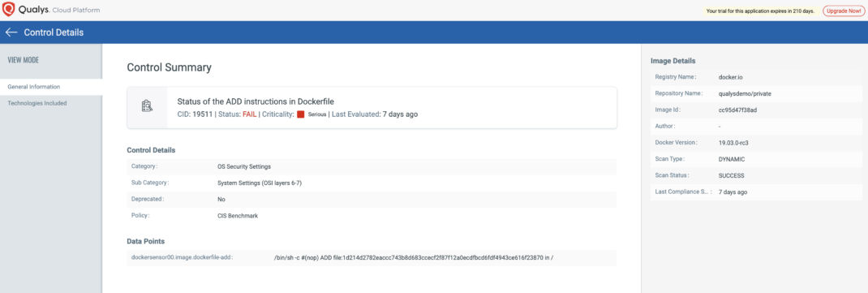Click the image ID cc95d47f38ad
The image size is (868, 293).
[737, 110]
